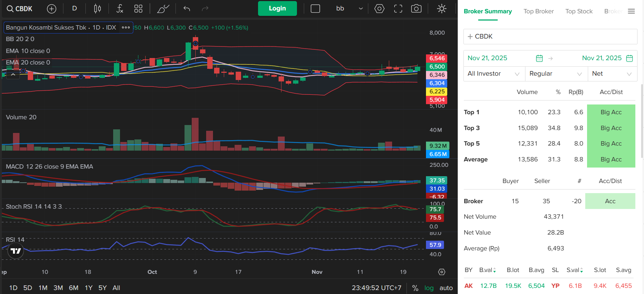Expand the Regular market dropdown

pyautogui.click(x=556, y=74)
